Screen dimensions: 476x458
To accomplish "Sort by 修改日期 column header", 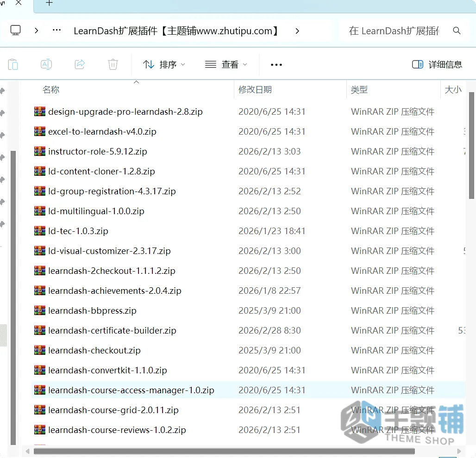I will click(255, 89).
